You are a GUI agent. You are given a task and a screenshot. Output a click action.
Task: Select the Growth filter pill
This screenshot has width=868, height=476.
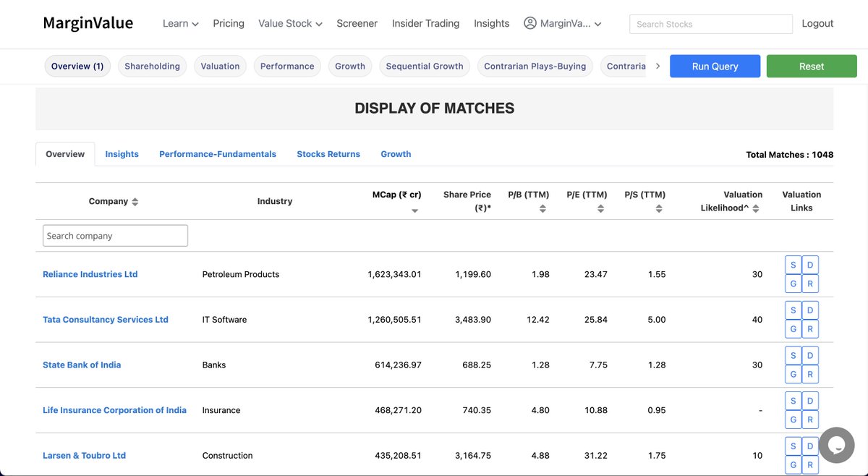coord(350,66)
